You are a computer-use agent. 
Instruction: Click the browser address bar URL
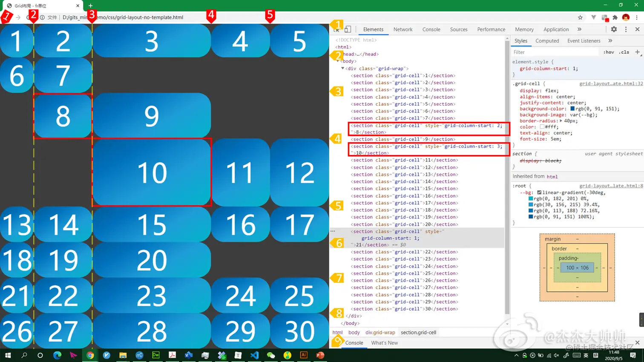click(123, 17)
